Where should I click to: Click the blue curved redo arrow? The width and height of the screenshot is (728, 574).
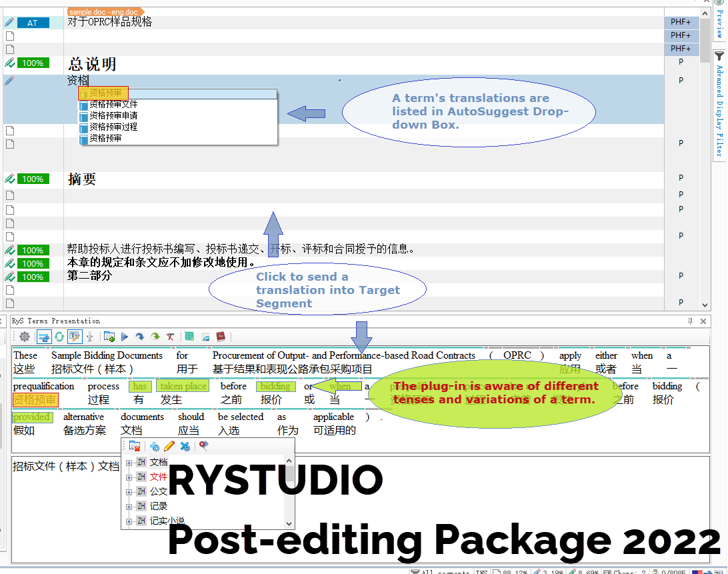click(x=140, y=336)
